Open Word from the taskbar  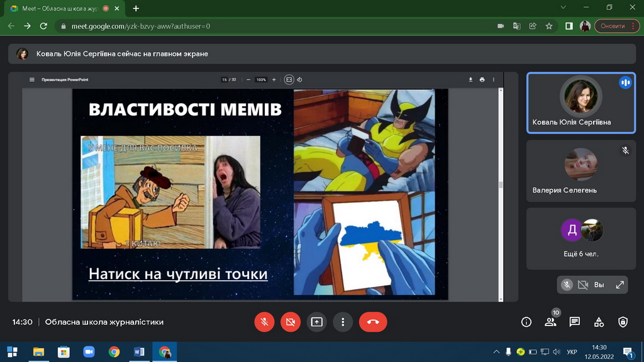tap(139, 352)
